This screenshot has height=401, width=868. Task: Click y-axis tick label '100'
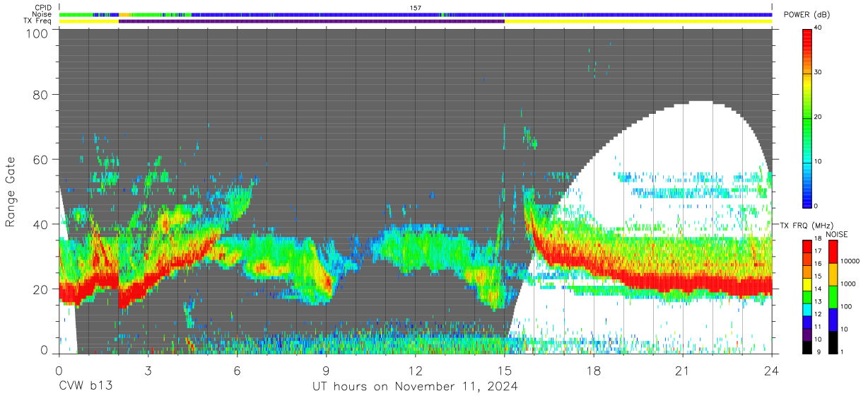(x=37, y=33)
